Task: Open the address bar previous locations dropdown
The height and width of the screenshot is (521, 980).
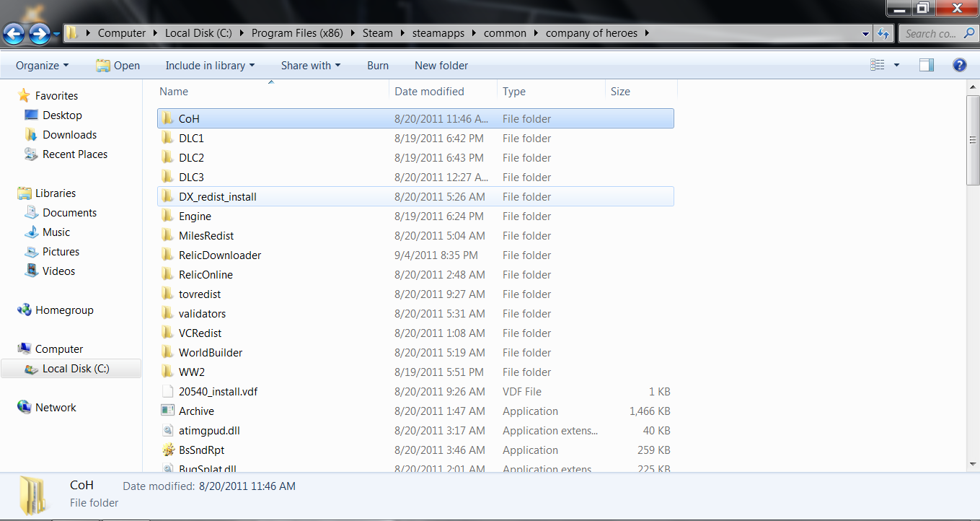Action: [865, 33]
